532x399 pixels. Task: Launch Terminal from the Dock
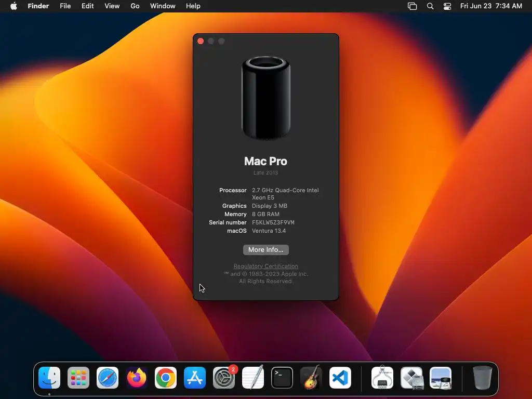pyautogui.click(x=282, y=378)
